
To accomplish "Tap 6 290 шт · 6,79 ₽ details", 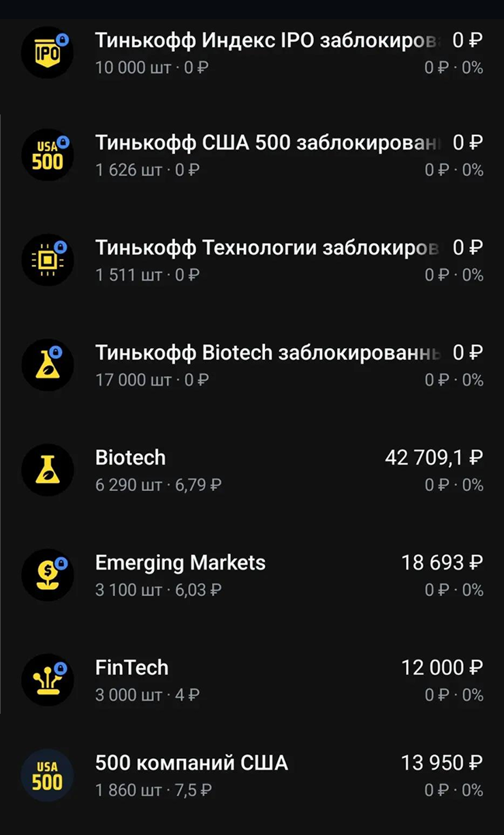I will click(x=159, y=486).
